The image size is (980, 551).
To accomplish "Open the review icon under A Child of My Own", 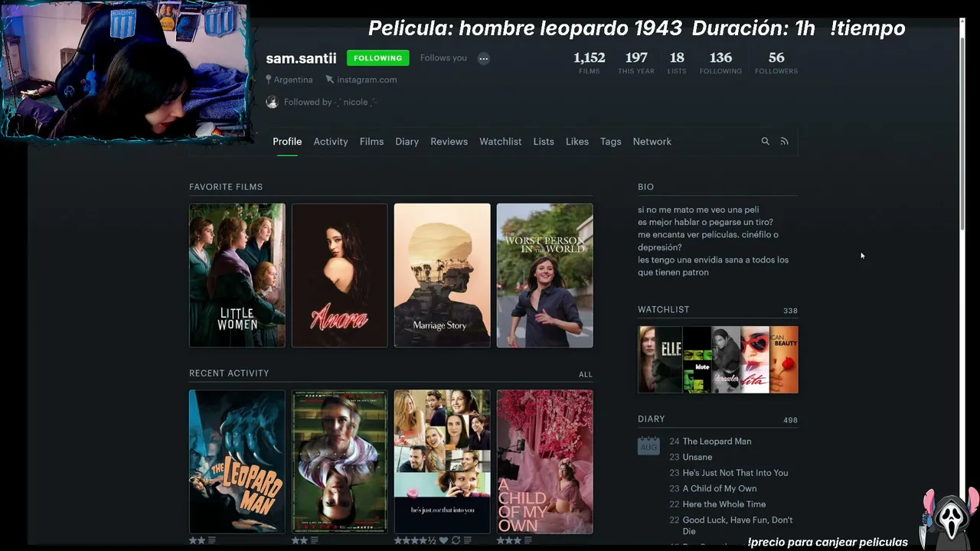I will (x=530, y=540).
